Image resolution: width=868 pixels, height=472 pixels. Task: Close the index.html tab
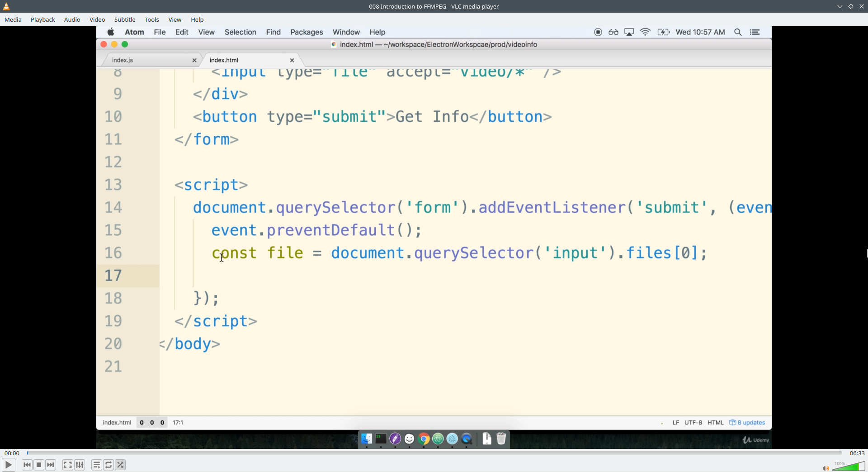click(292, 60)
